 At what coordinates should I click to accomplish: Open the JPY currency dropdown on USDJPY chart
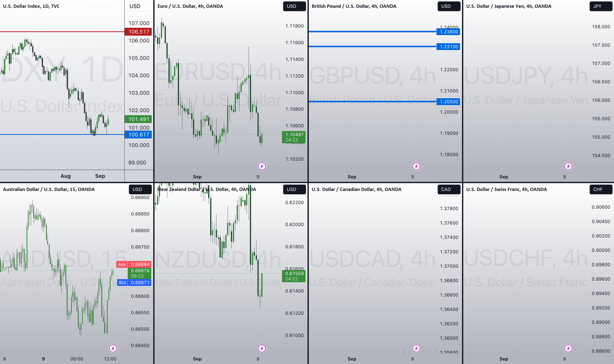[x=601, y=6]
